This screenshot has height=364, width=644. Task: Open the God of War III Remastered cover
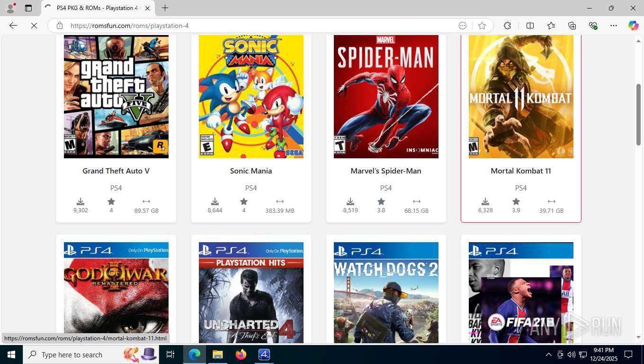[116, 293]
